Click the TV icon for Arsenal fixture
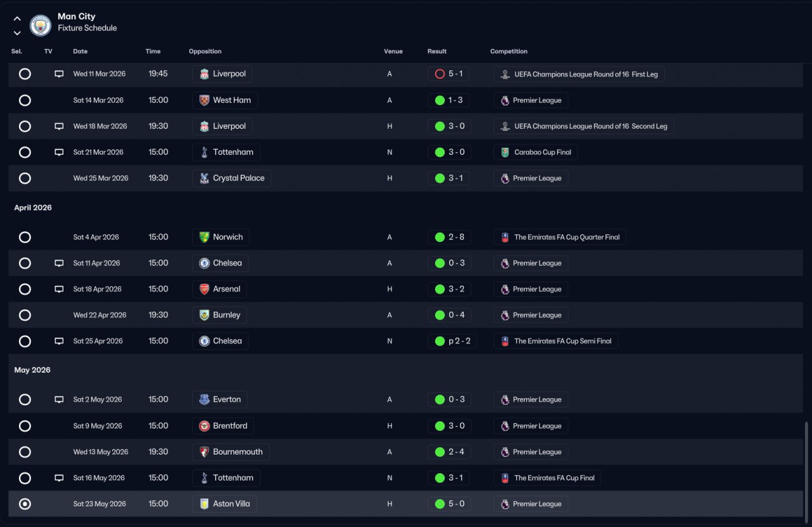Image resolution: width=812 pixels, height=527 pixels. coord(59,290)
